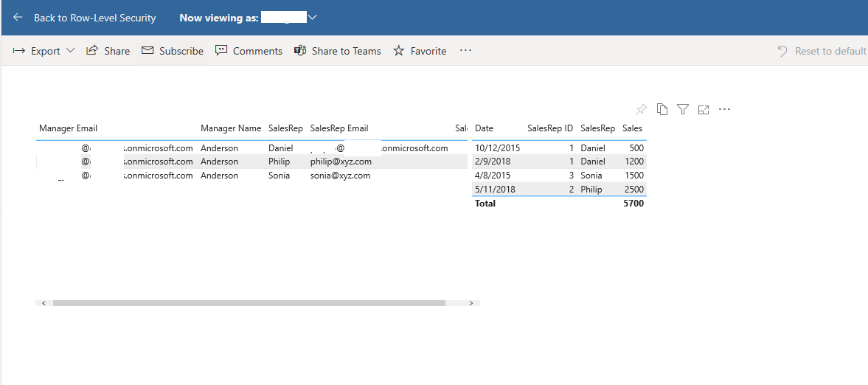
Task: Click the Share button
Action: point(108,51)
